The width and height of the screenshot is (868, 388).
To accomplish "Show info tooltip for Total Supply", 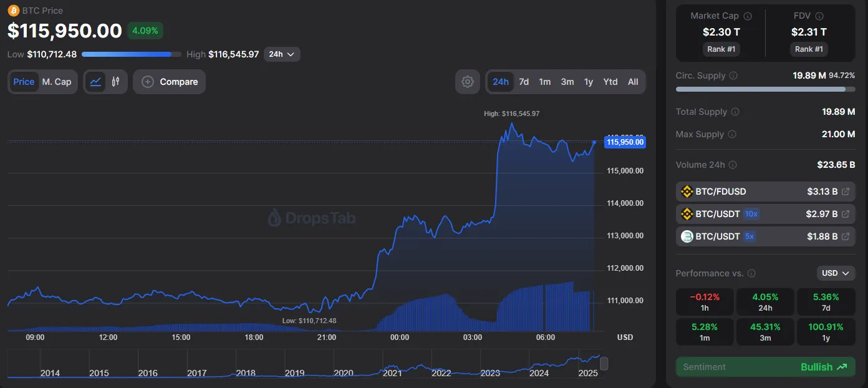I will click(x=735, y=112).
